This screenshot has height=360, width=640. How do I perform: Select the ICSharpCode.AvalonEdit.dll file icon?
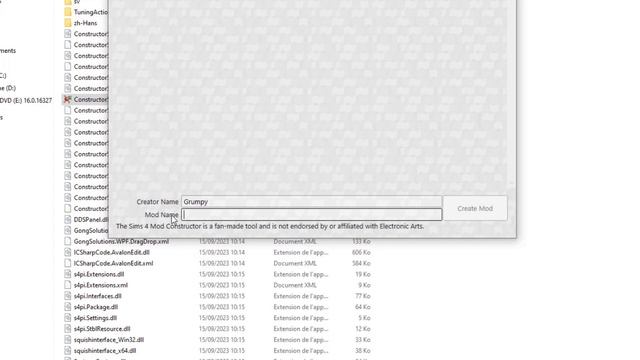(68, 252)
